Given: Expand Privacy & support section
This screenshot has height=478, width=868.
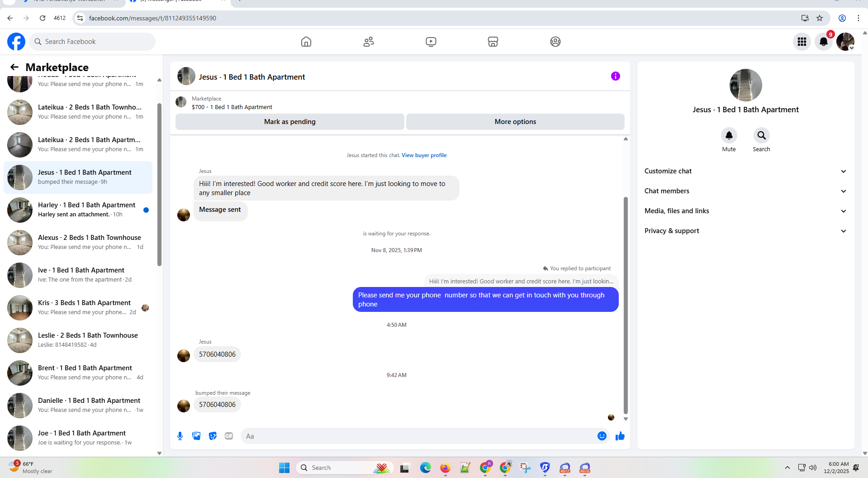Looking at the screenshot, I should (x=745, y=231).
